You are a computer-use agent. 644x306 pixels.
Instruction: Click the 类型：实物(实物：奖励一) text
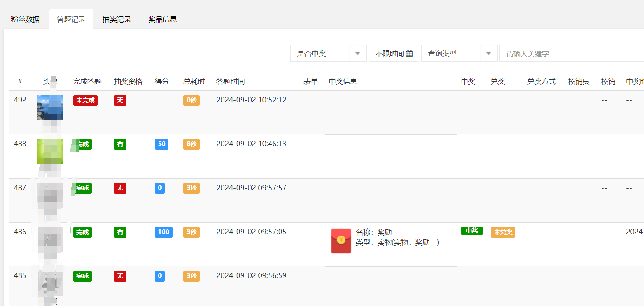click(397, 242)
